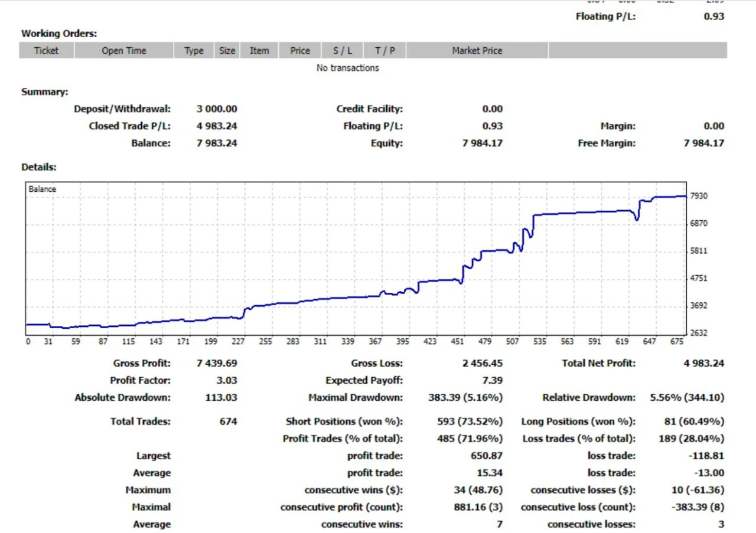This screenshot has width=756, height=533.
Task: Click the Equity value 7 984.17
Action: [482, 143]
